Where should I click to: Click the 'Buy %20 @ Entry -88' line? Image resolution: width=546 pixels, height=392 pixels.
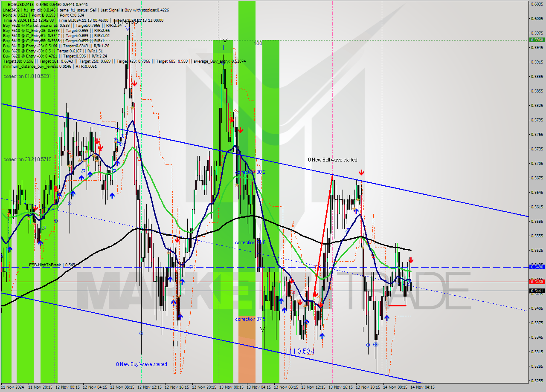[55, 56]
